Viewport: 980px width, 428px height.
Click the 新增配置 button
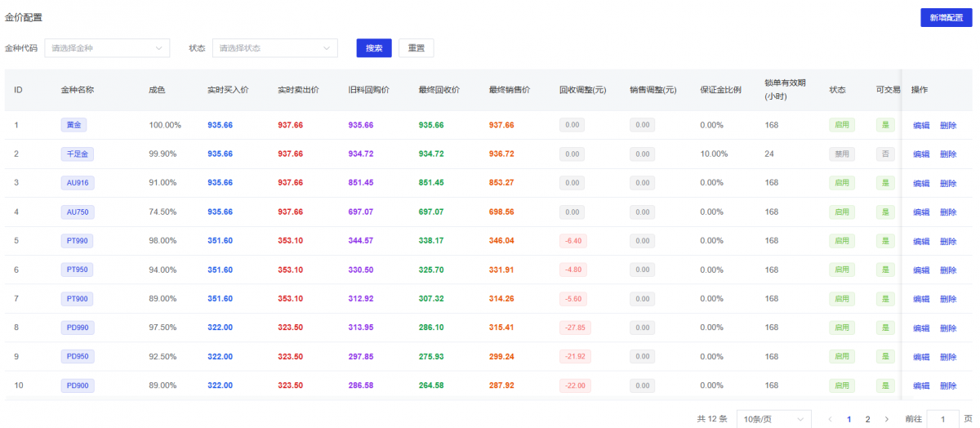947,17
